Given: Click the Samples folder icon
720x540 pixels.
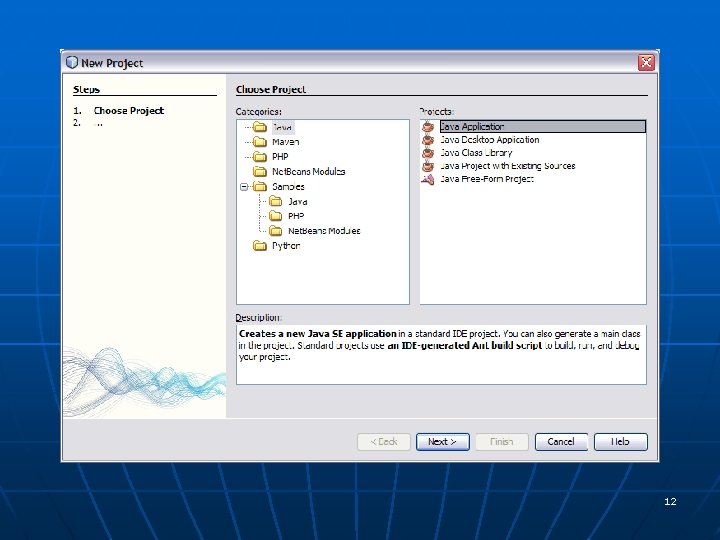Looking at the screenshot, I should coord(260,186).
